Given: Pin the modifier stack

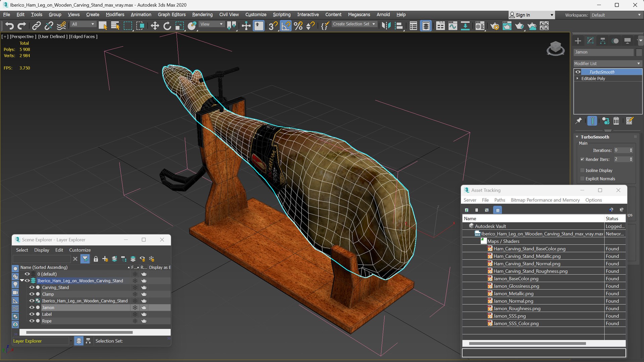Looking at the screenshot, I should click(x=579, y=121).
